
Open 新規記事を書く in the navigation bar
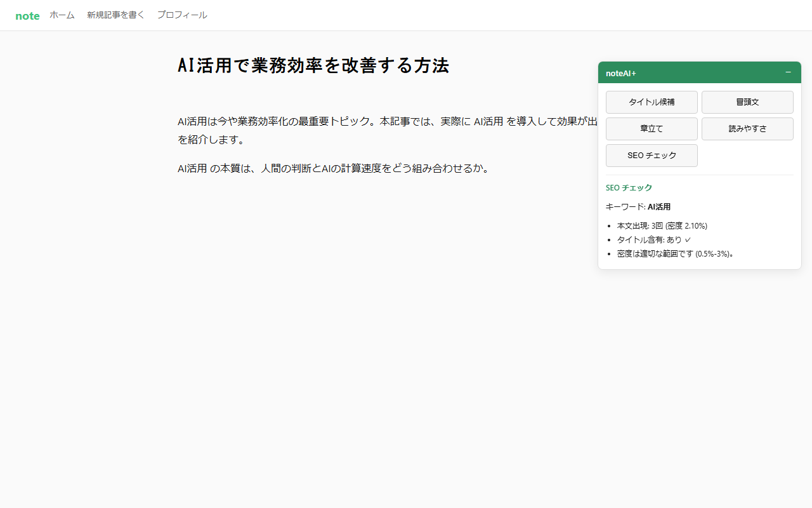(116, 15)
